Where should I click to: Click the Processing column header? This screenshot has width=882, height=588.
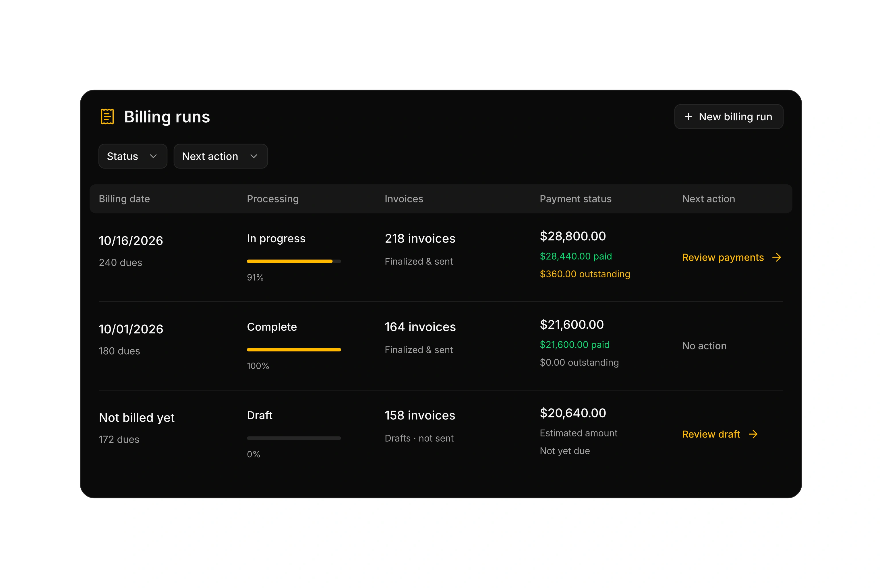(x=273, y=199)
